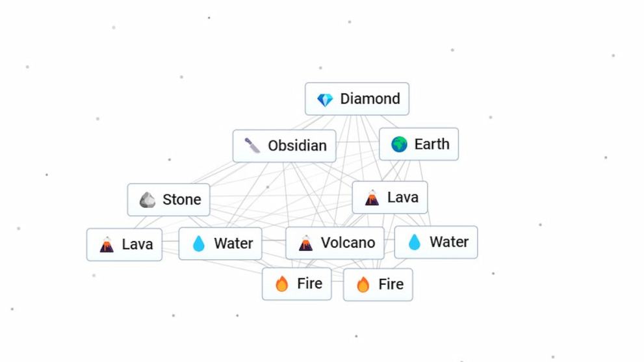Click the droplet icon of Water right of Volcano
644x362 pixels.
(x=415, y=242)
